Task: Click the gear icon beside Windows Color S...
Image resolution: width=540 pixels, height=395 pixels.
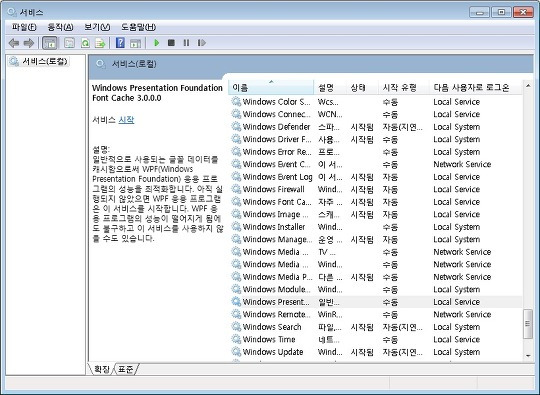Action: (236, 102)
